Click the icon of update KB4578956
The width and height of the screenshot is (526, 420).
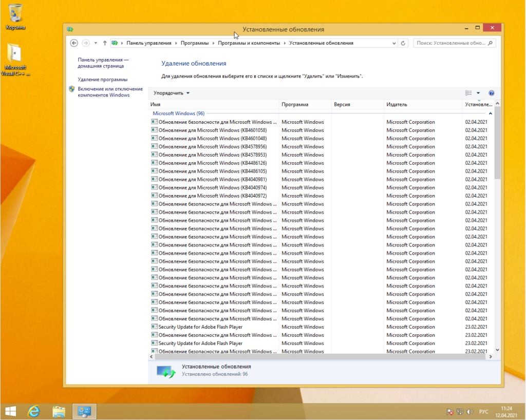(154, 146)
